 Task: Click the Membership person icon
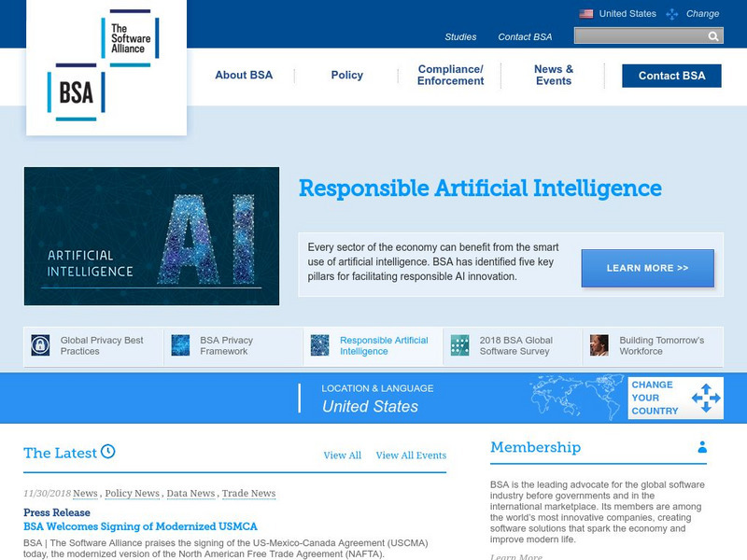(x=703, y=447)
